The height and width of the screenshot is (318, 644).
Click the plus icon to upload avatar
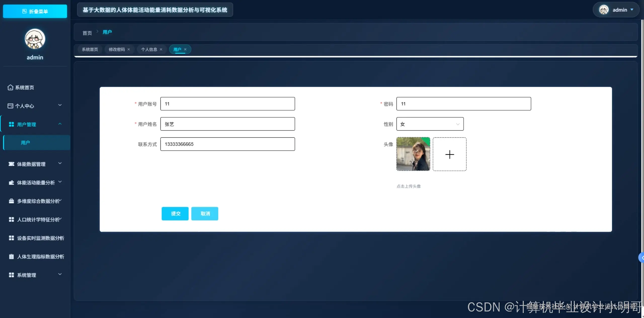449,154
